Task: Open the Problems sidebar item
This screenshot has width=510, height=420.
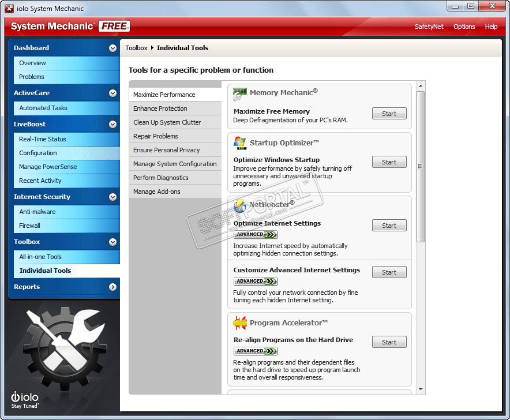Action: tap(67, 77)
